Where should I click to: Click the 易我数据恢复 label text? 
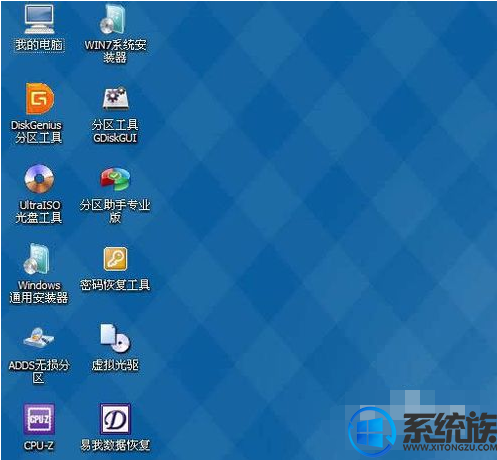[115, 445]
